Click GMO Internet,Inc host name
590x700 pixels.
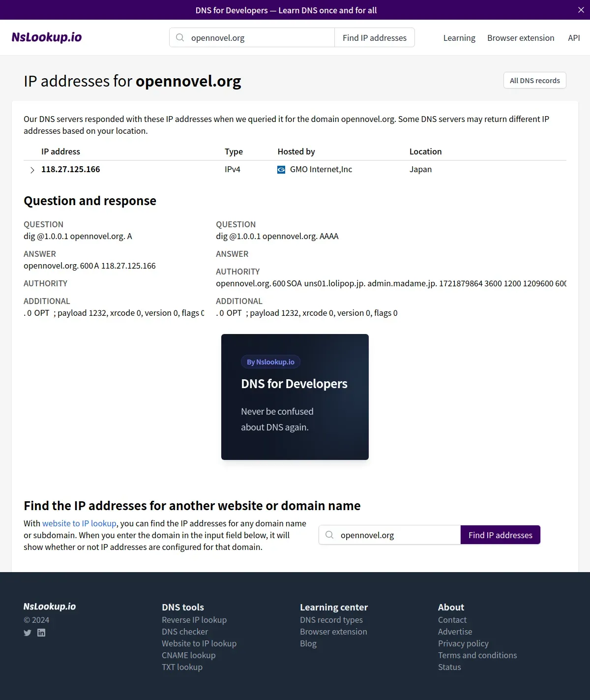tap(321, 169)
